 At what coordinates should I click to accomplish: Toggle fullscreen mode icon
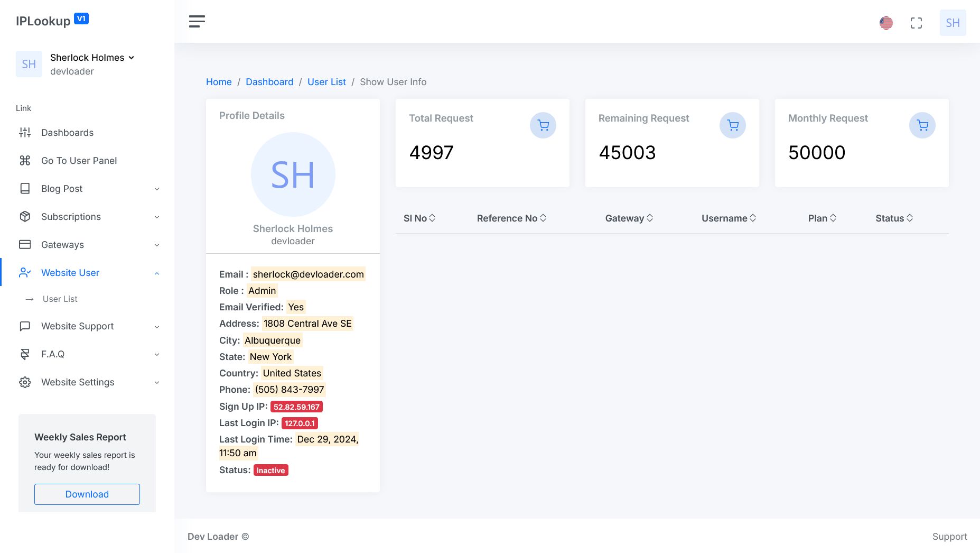click(x=916, y=23)
